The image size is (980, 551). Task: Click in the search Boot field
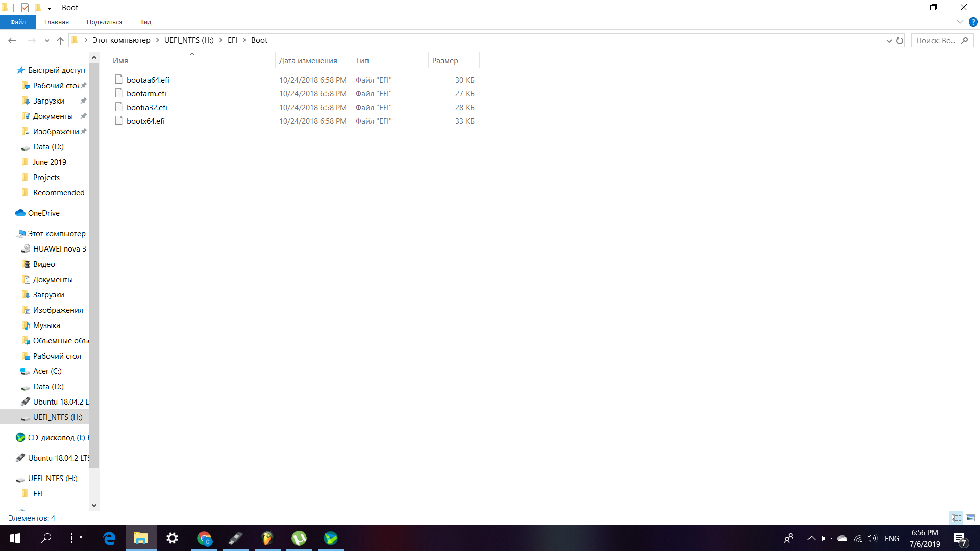936,40
